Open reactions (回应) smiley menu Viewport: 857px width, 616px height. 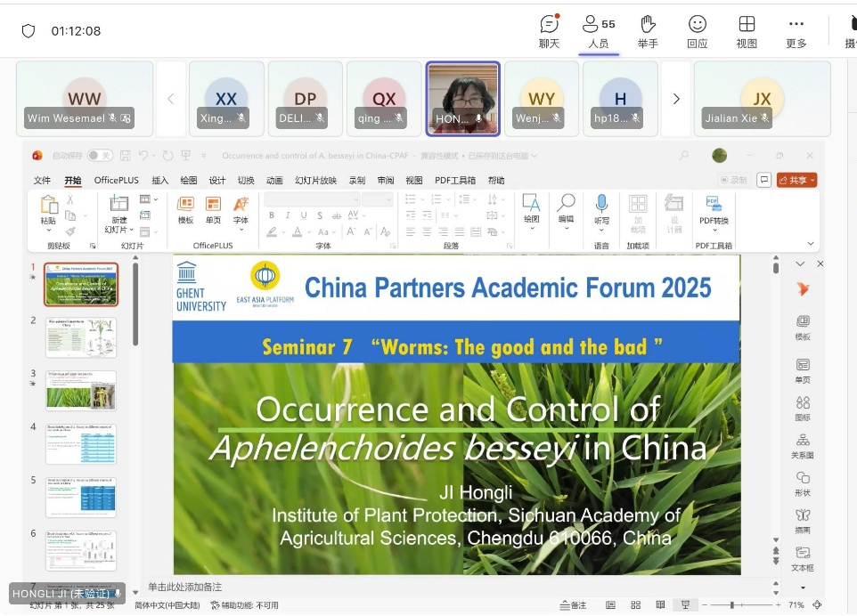[x=697, y=30]
